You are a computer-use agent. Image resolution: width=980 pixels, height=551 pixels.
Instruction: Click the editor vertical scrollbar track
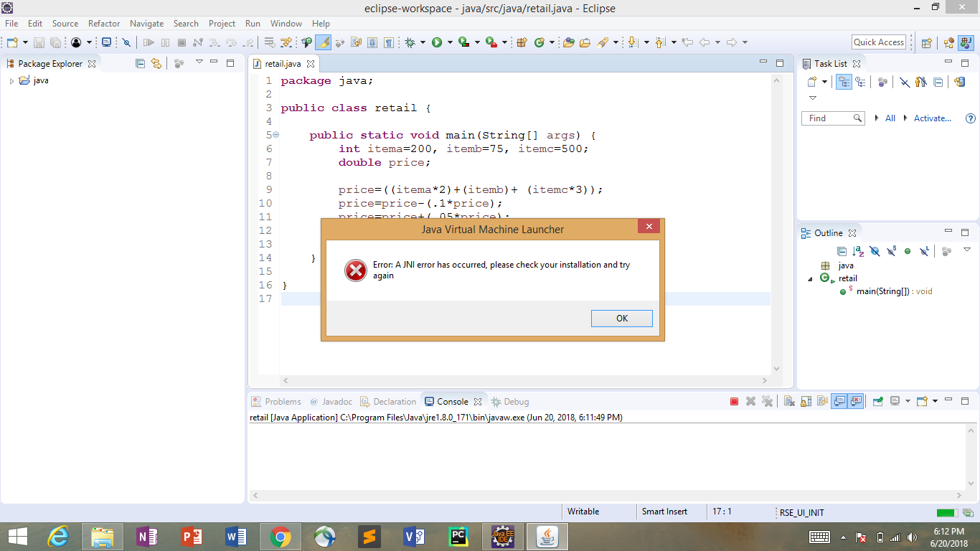tap(776, 215)
